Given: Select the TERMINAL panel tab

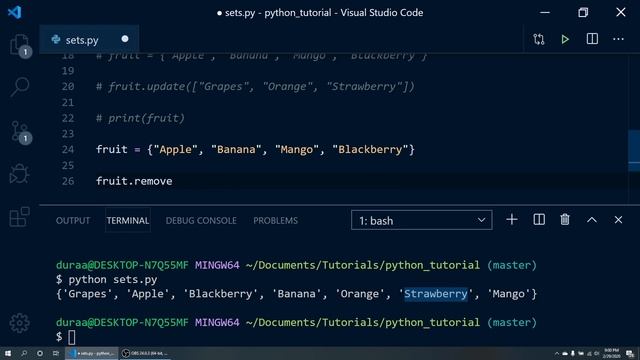Looking at the screenshot, I should click(x=128, y=220).
